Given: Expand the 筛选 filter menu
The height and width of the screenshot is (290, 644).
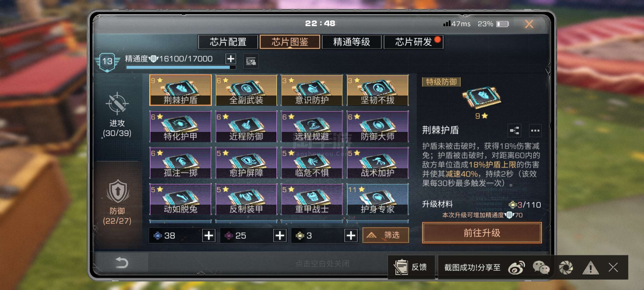Looking at the screenshot, I should [x=385, y=235].
